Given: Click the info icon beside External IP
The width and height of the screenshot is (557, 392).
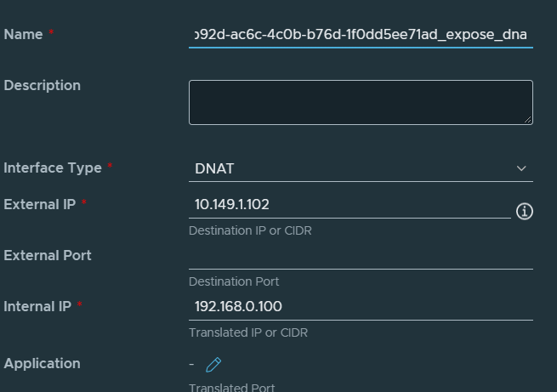Looking at the screenshot, I should coord(525,211).
